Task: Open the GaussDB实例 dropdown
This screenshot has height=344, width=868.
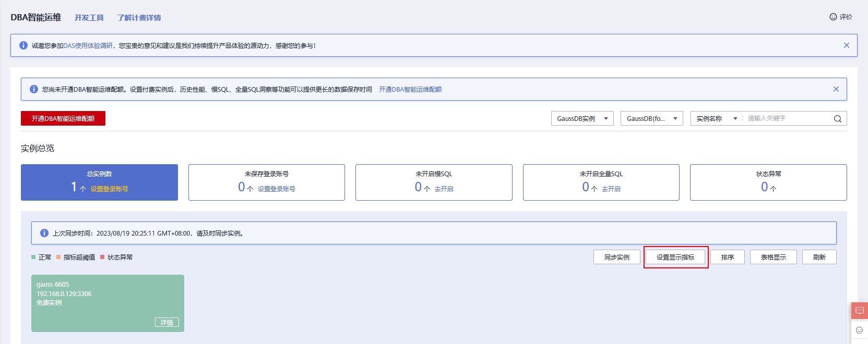Action: tap(582, 118)
